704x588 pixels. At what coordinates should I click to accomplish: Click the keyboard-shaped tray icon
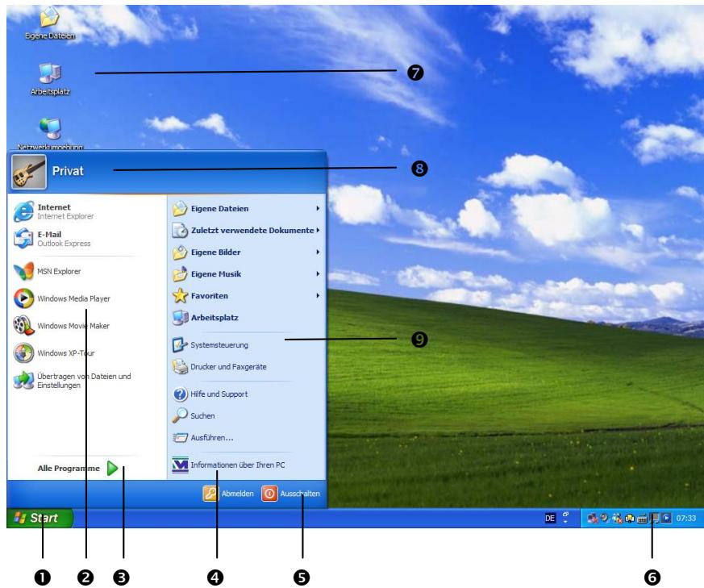642,519
